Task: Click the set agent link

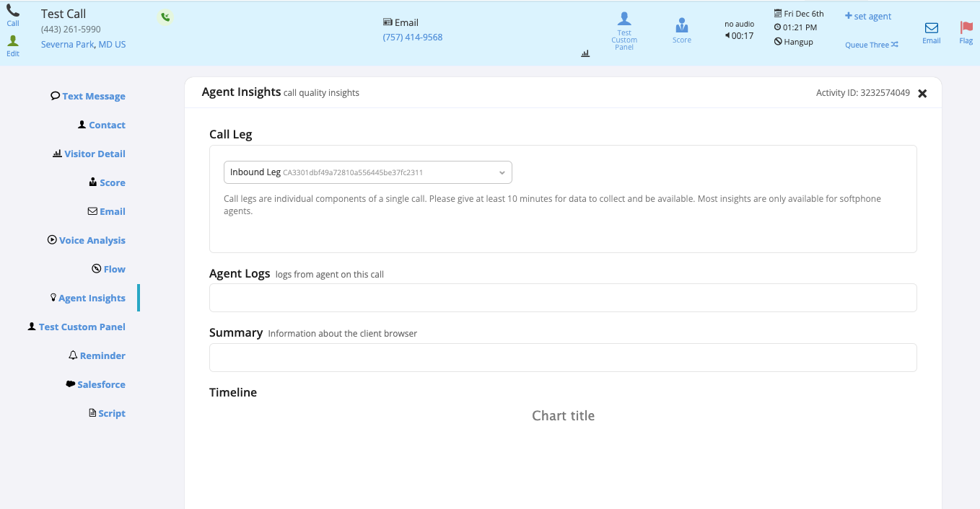Action: pyautogui.click(x=868, y=16)
